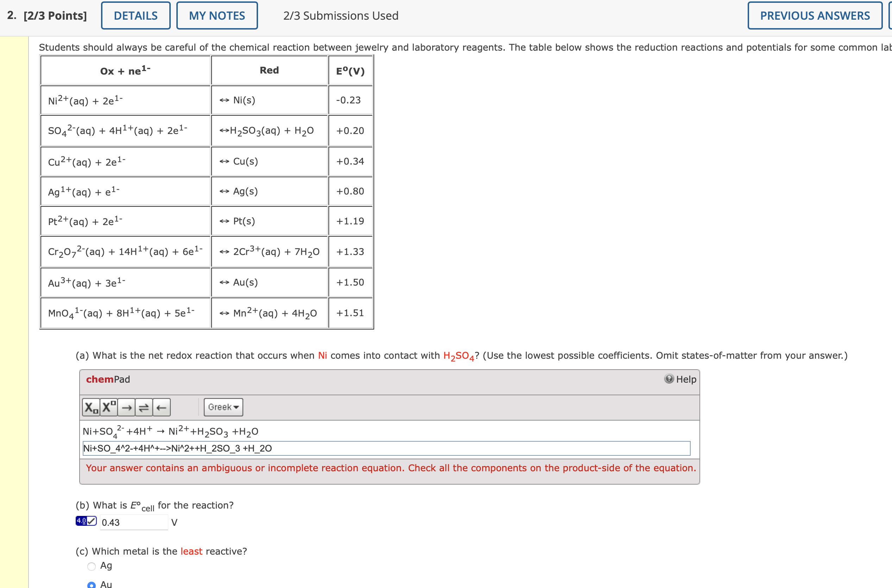This screenshot has height=588, width=892.
Task: Click the PREVIOUS ANSWERS button
Action: [814, 15]
